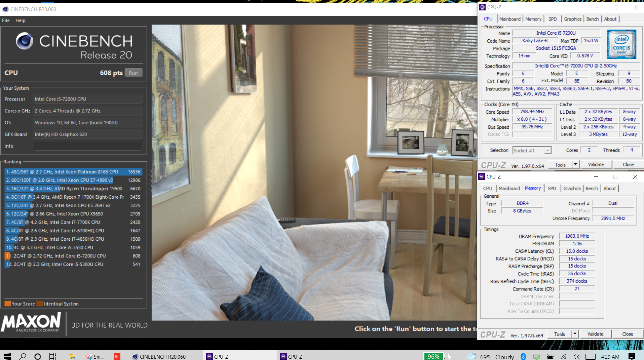This screenshot has width=644, height=360.
Task: Click the orange Your Score legend swatch
Action: pos(7,304)
